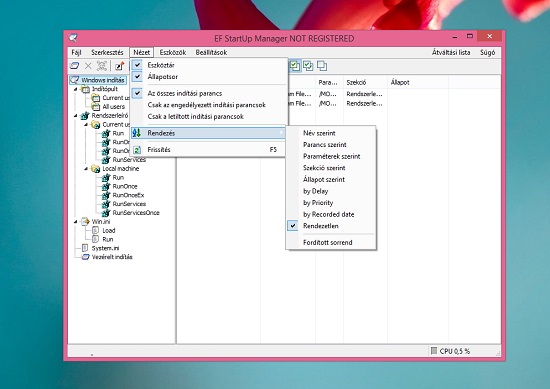Sort by Szekció szerint
Viewport: 550px width, 389px height.
(331, 168)
